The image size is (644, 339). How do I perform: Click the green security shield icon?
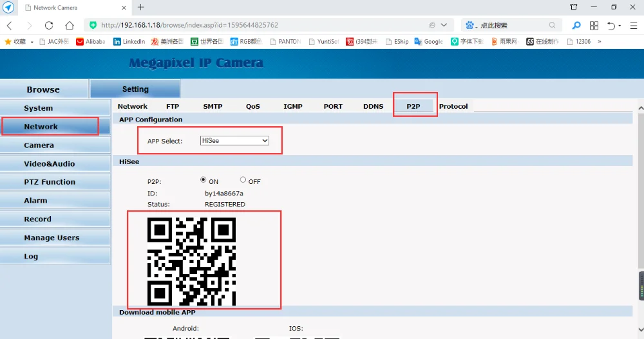(x=93, y=25)
